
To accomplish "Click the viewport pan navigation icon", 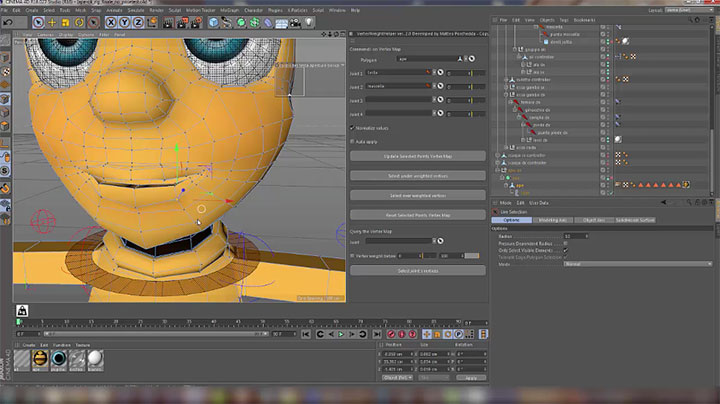I will click(324, 34).
